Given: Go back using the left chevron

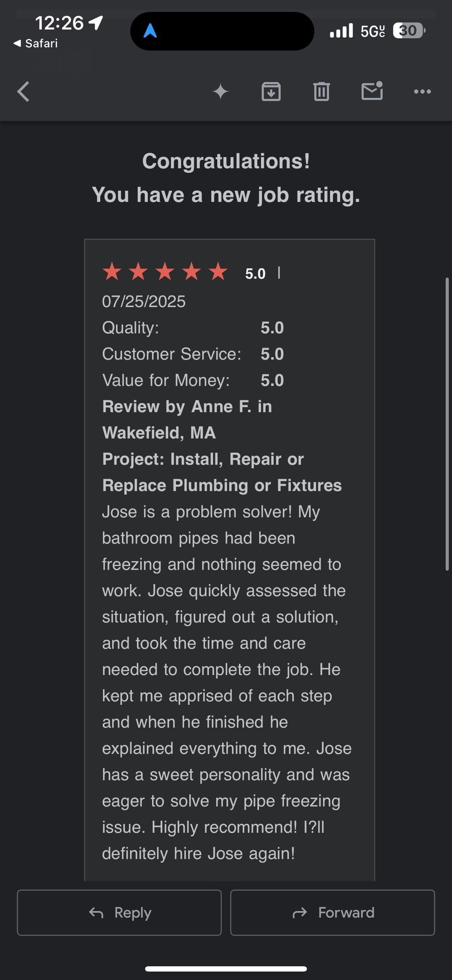Looking at the screenshot, I should [23, 92].
